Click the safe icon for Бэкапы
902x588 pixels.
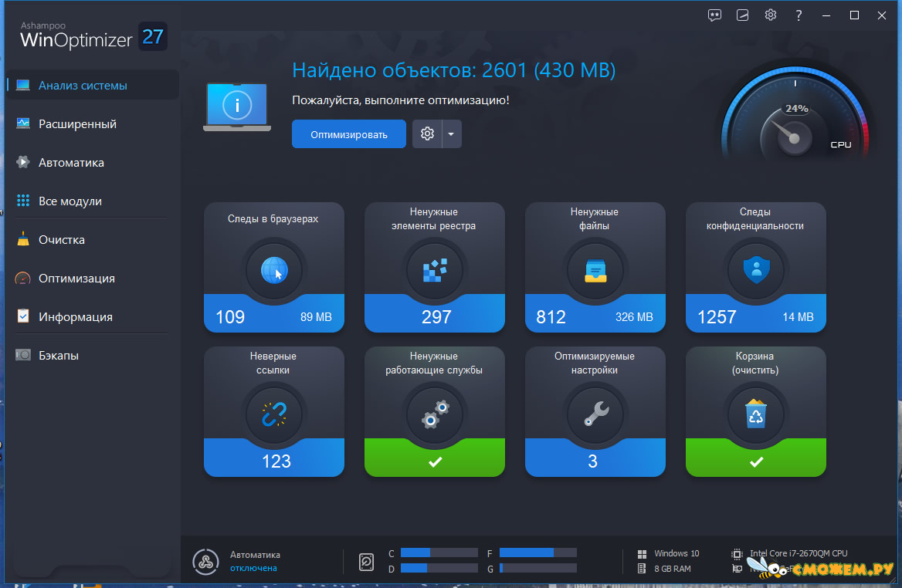[x=23, y=355]
